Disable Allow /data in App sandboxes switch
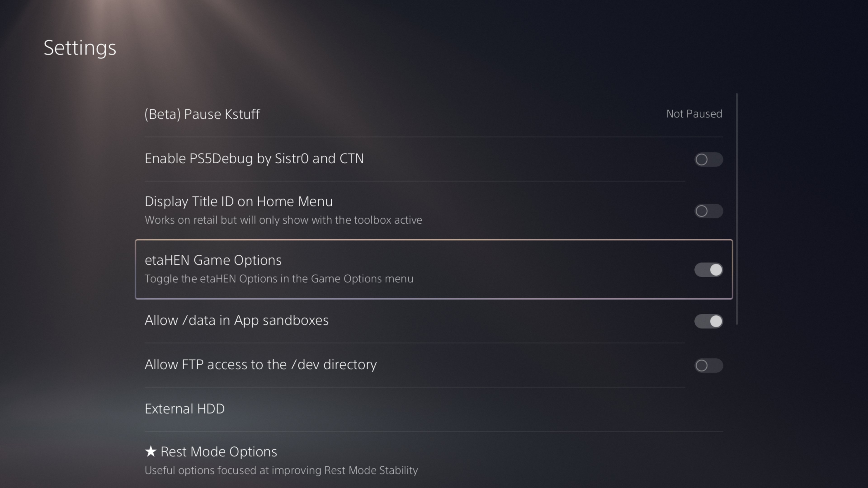 [708, 321]
